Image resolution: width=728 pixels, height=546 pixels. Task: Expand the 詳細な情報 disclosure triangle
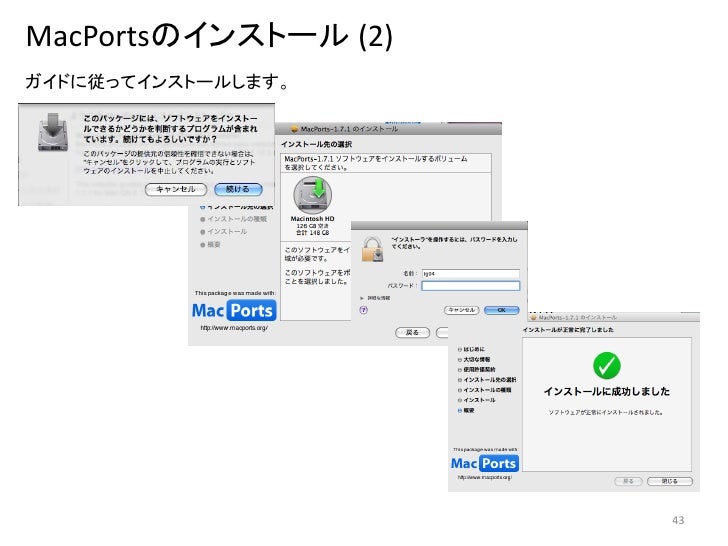tap(362, 298)
